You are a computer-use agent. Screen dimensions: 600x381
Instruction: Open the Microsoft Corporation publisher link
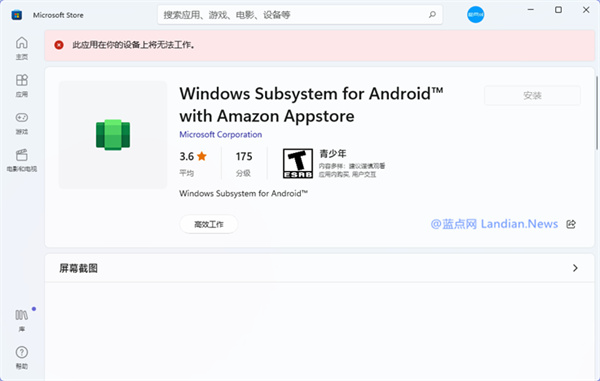pos(221,135)
